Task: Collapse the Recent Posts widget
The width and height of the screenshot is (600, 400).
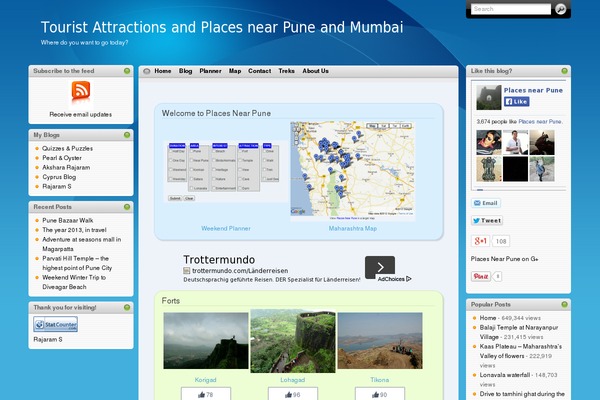Action: (127, 207)
